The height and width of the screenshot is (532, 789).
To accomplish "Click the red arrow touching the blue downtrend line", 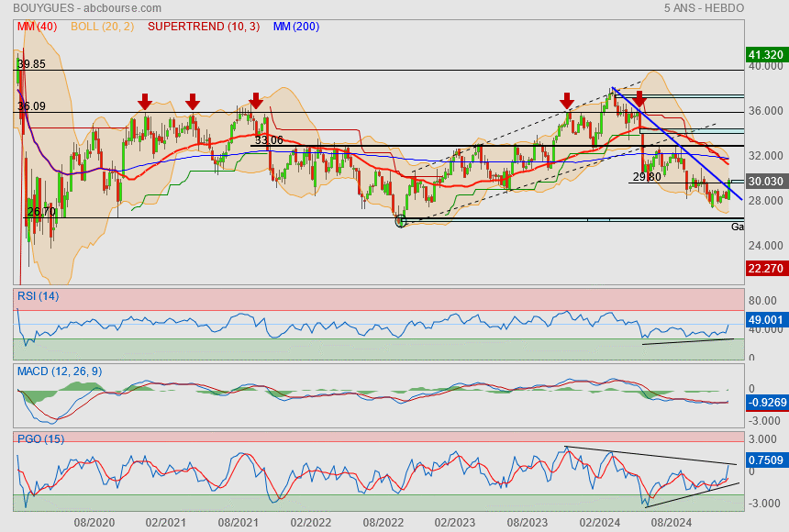I will click(639, 99).
